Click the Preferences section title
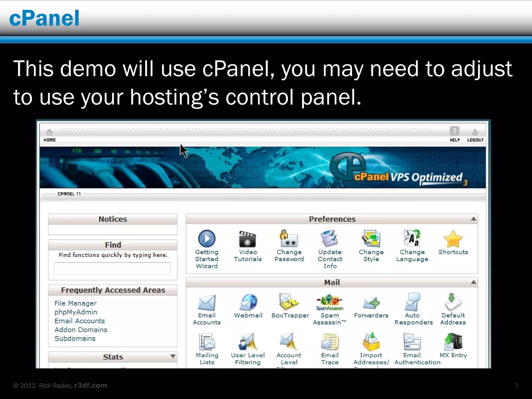 coord(332,219)
